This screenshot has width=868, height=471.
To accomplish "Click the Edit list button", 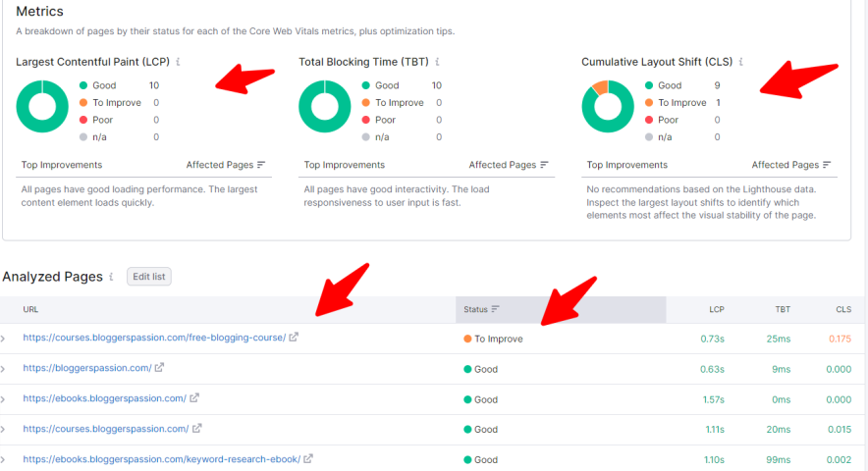I will (x=149, y=277).
